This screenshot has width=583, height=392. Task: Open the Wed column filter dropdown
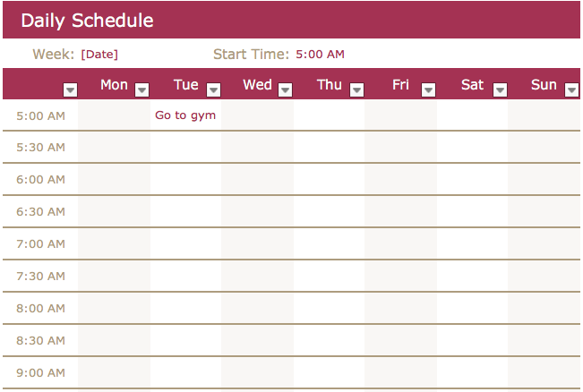click(x=285, y=89)
